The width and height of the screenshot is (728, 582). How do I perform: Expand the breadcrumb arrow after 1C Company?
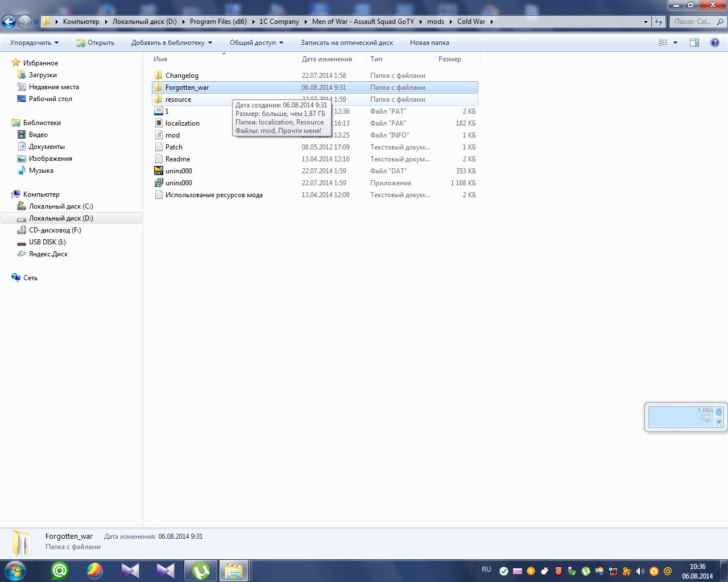tap(306, 22)
